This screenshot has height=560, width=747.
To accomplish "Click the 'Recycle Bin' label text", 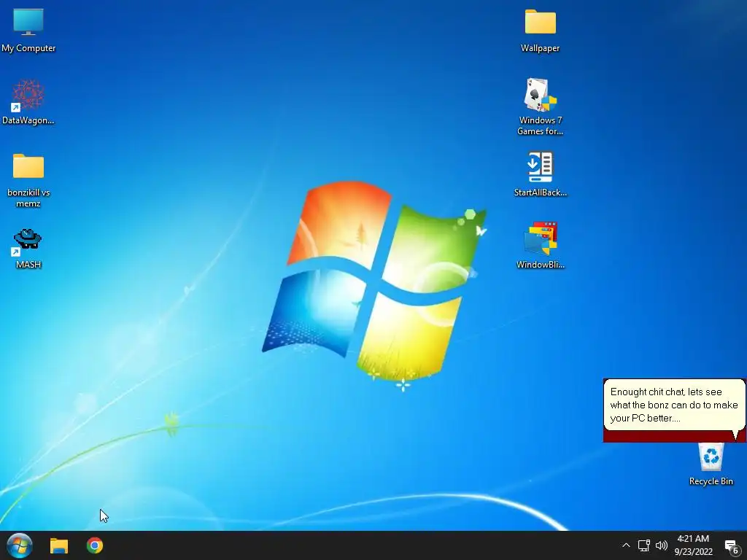I will pos(711,481).
